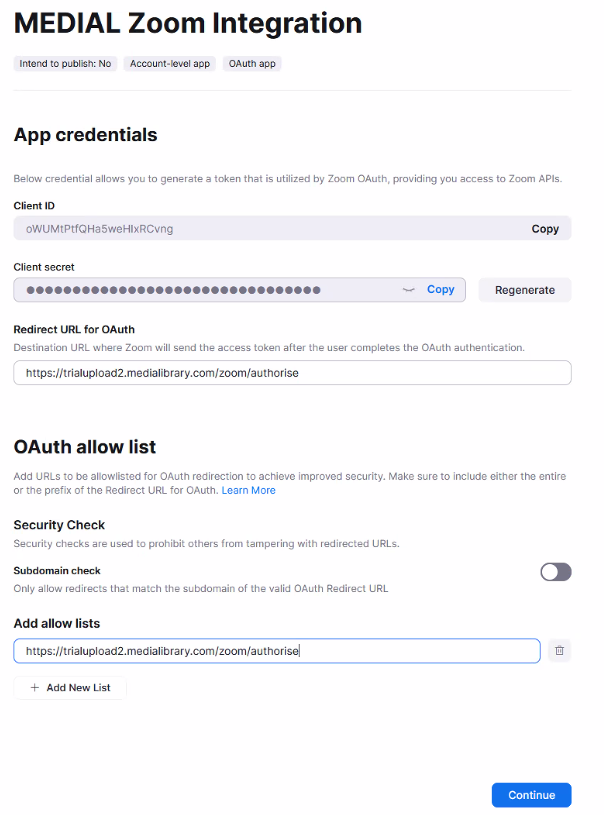Screen dimensions: 604x815
Task: Click plus icon in Add New List
Action: pos(35,688)
